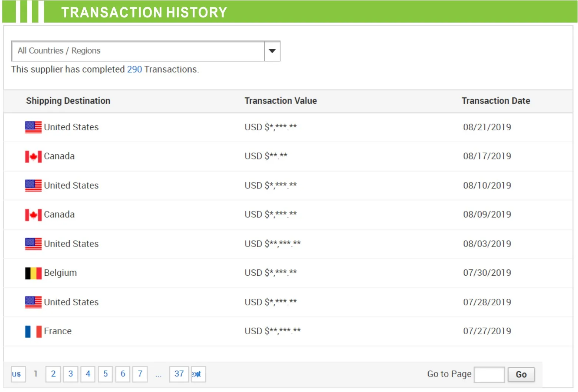Expand the countries dropdown arrow

tap(272, 51)
